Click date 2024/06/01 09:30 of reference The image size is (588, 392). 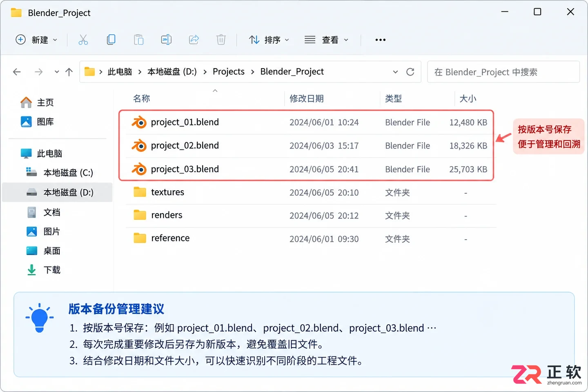tap(324, 239)
